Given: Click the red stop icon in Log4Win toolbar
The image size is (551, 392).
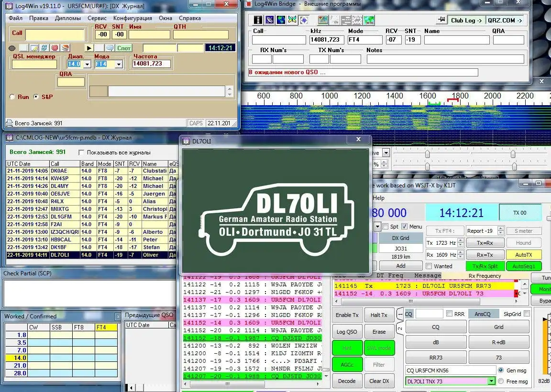Looking at the screenshot, I should pyautogui.click(x=55, y=48).
